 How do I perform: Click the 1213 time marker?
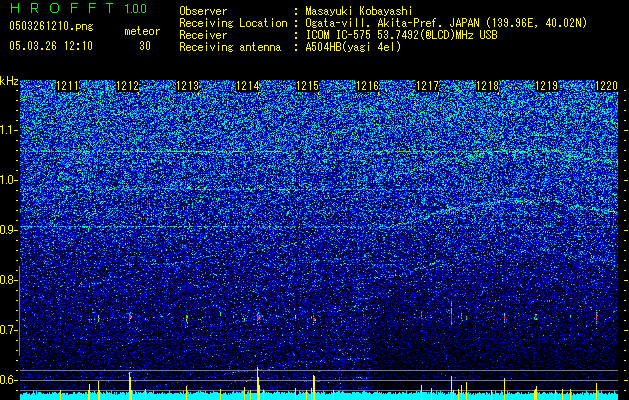[187, 86]
